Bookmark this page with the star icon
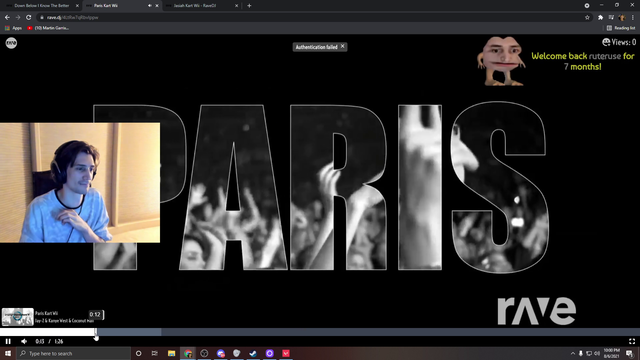Image resolution: width=640 pixels, height=360 pixels. [x=587, y=18]
